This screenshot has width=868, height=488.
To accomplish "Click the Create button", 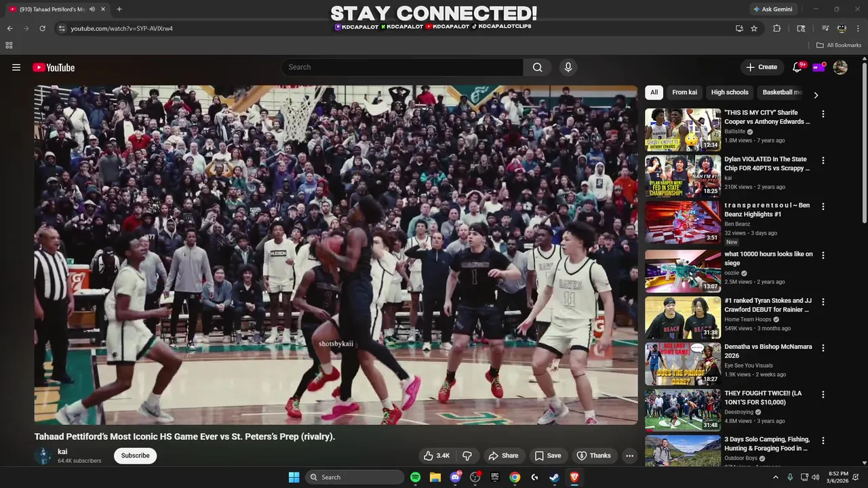I will [762, 67].
